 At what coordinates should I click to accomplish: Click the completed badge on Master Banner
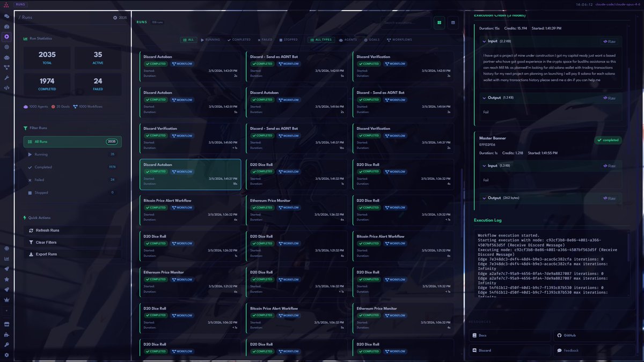coord(608,140)
